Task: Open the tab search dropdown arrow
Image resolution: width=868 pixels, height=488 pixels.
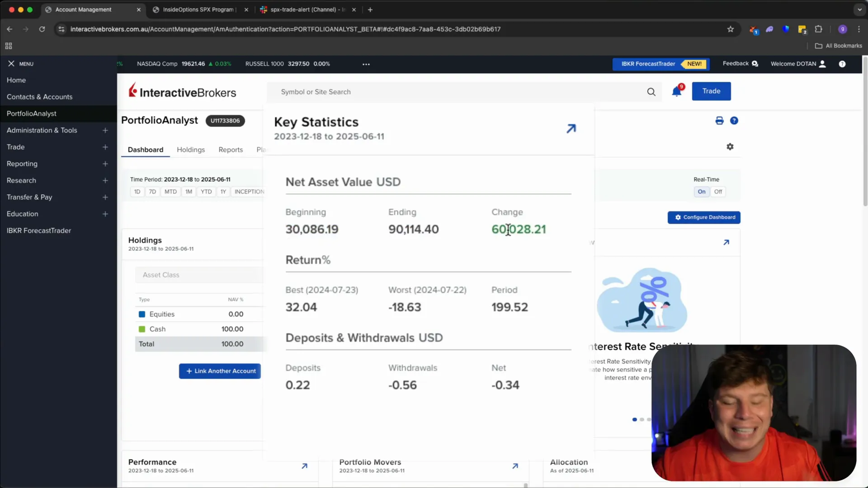Action: [859, 9]
